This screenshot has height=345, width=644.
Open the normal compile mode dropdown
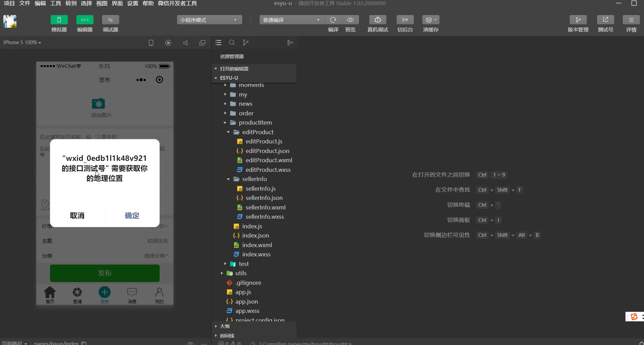tap(292, 20)
